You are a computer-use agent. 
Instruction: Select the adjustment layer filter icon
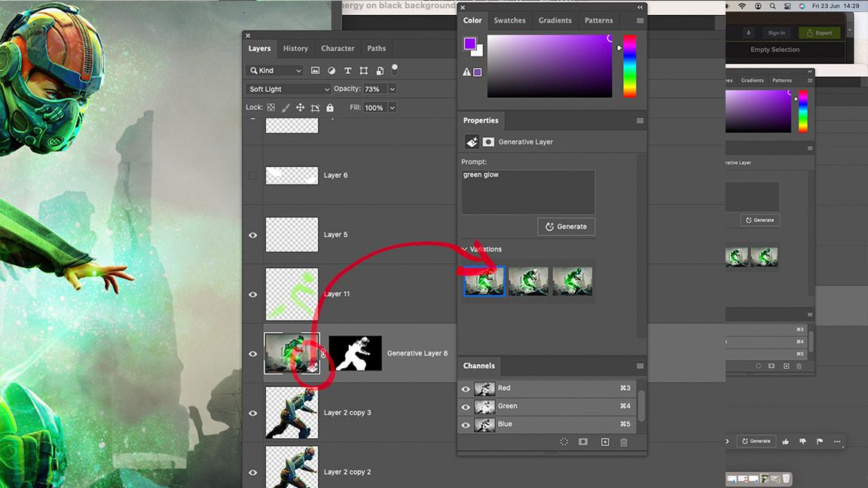[331, 70]
